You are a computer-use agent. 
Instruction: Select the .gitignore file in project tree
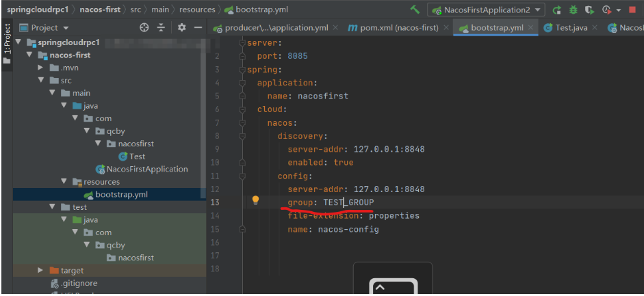click(74, 283)
